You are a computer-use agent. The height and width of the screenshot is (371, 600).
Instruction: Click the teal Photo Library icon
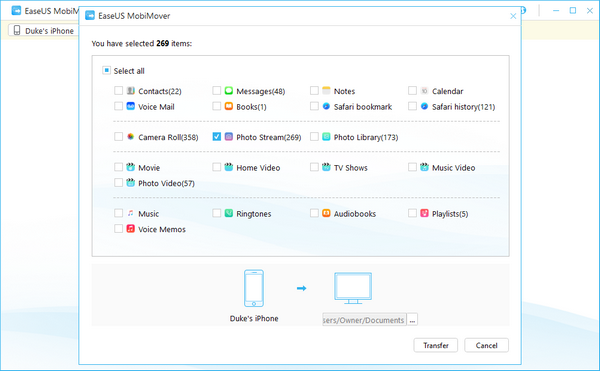pos(326,137)
